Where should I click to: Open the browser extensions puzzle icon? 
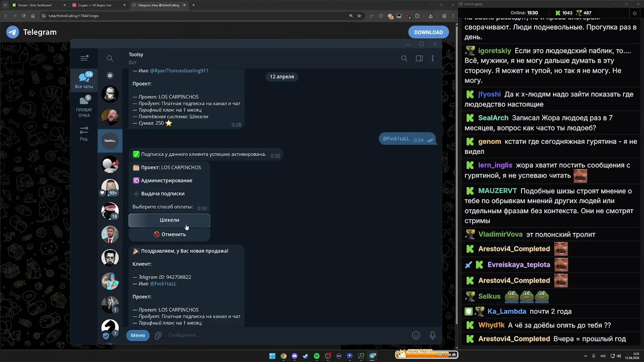point(417,16)
